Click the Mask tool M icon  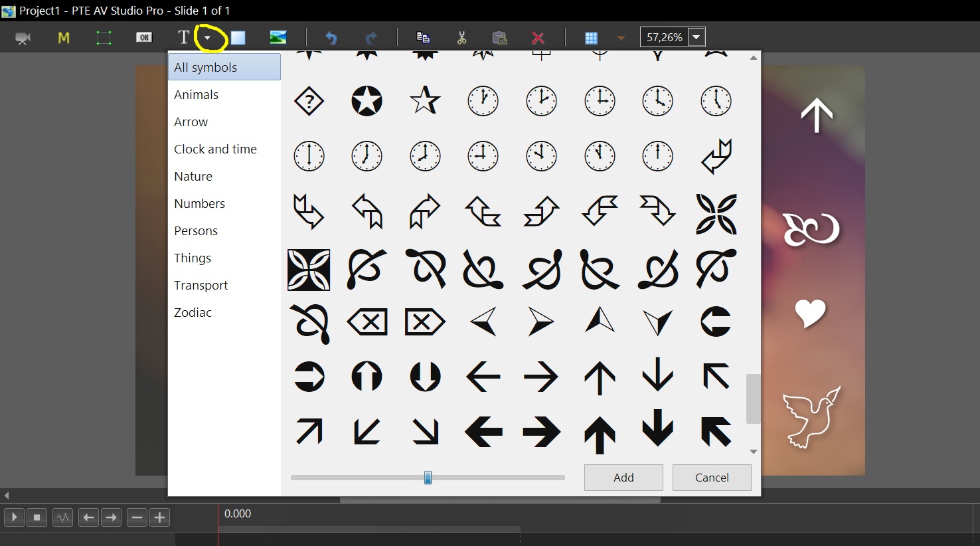click(64, 38)
